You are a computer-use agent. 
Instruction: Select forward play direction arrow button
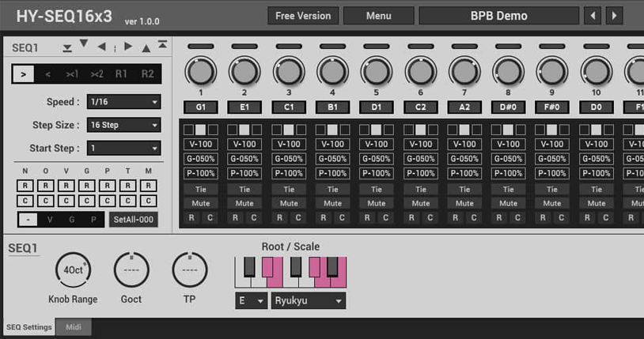pos(23,74)
